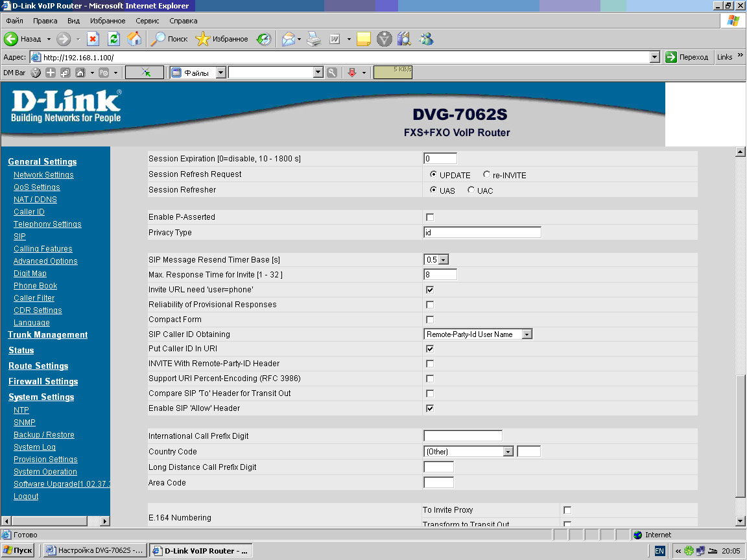Click the Print toolbar icon
The height and width of the screenshot is (560, 747).
(x=314, y=39)
